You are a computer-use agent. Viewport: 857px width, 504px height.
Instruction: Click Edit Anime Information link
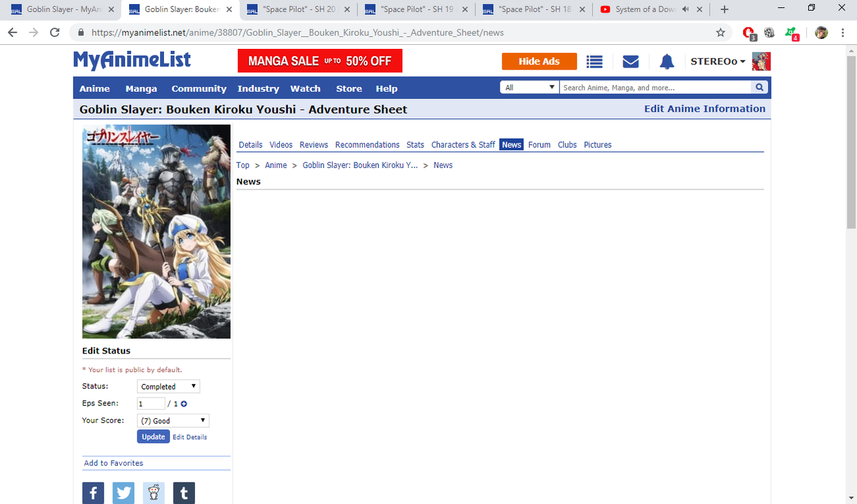704,108
